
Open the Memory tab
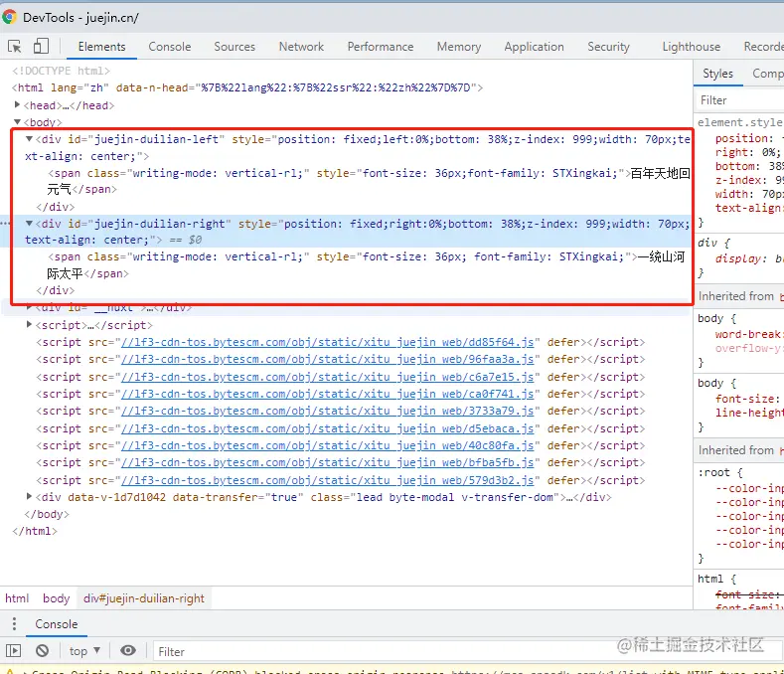click(458, 47)
